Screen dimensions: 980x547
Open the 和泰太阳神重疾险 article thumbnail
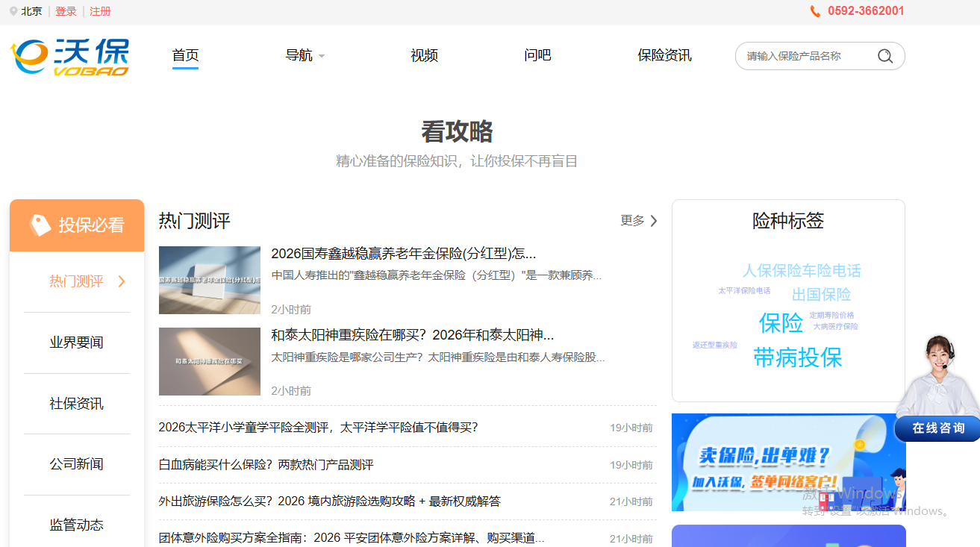(210, 361)
